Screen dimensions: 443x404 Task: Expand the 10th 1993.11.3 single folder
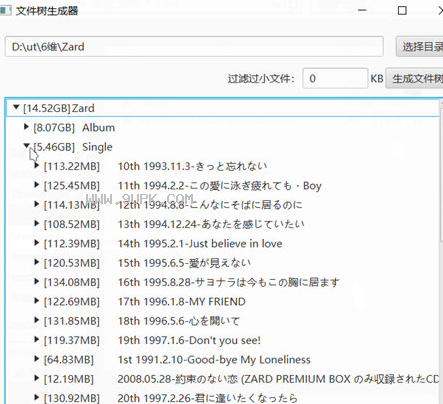tap(37, 165)
